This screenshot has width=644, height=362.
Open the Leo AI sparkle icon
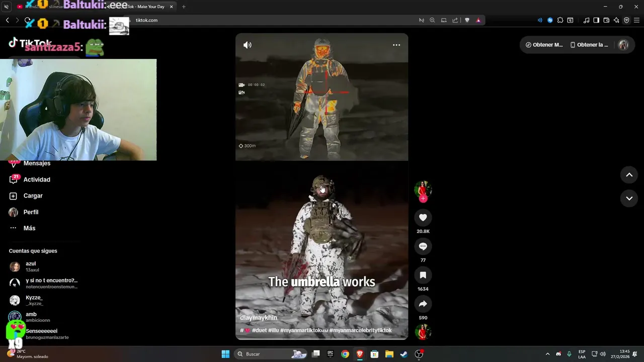[616, 20]
